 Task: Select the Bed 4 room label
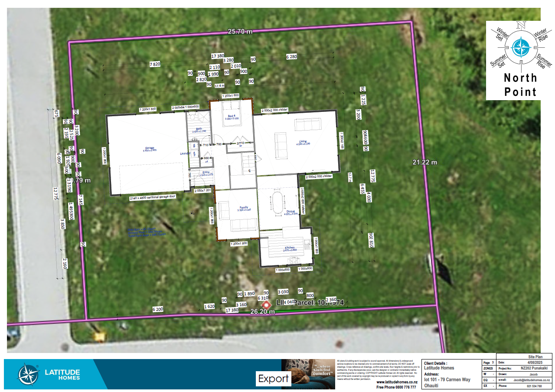(x=231, y=117)
